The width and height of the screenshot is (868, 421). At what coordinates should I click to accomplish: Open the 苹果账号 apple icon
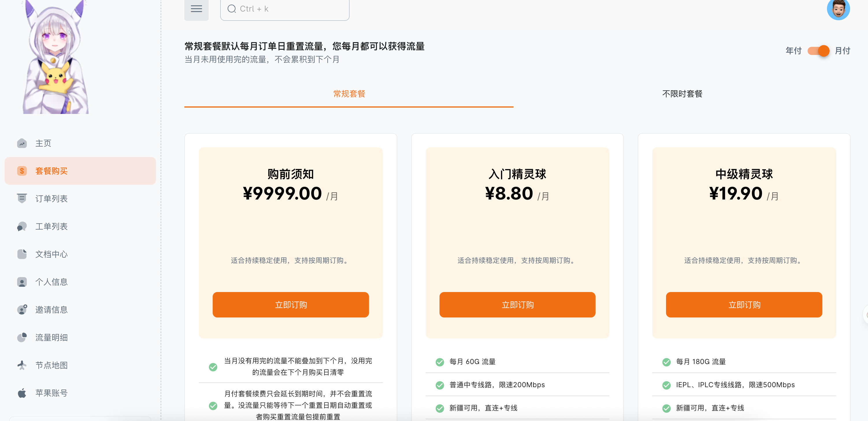pos(22,393)
